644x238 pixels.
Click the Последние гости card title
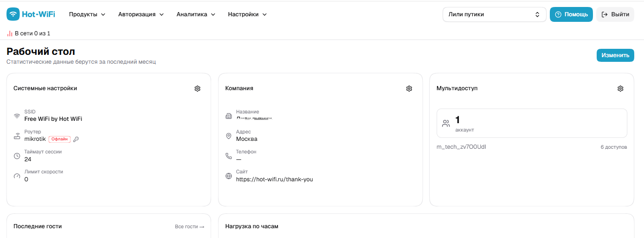[38, 226]
